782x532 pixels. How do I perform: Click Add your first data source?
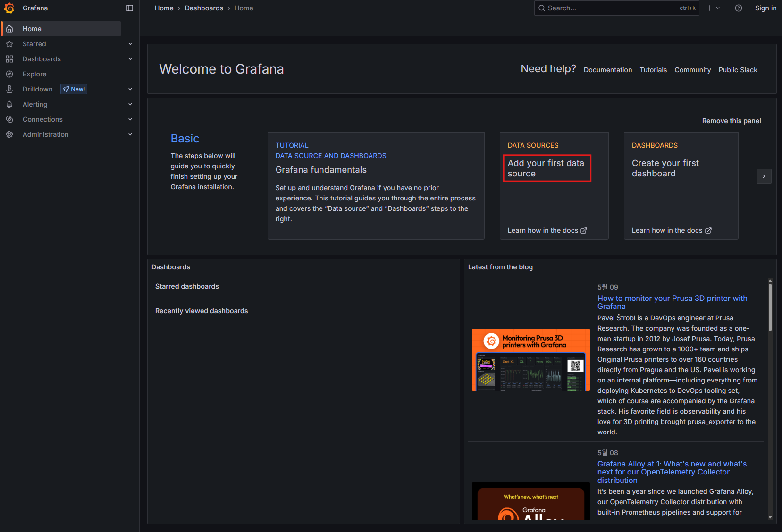coord(547,168)
